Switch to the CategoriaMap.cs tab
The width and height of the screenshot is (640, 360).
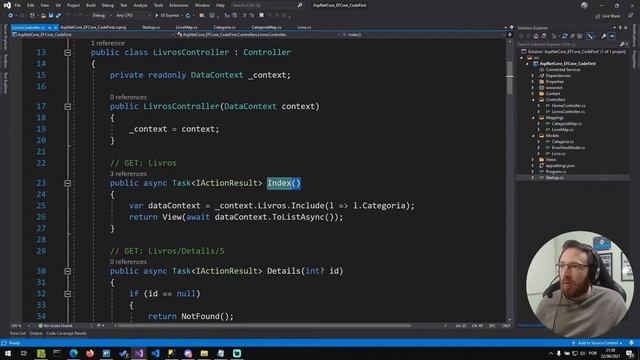click(267, 27)
